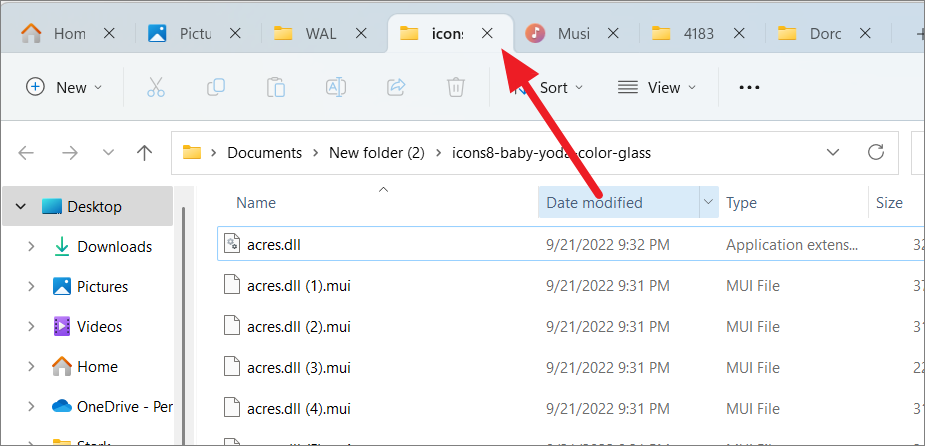
Task: Click the Rename icon
Action: click(336, 87)
